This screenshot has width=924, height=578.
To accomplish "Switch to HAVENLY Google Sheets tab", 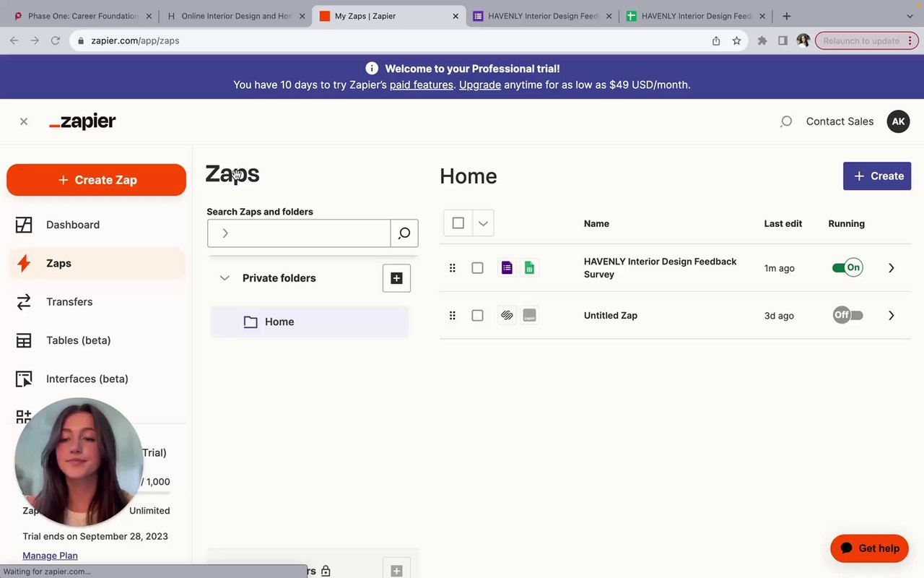I will click(x=696, y=16).
